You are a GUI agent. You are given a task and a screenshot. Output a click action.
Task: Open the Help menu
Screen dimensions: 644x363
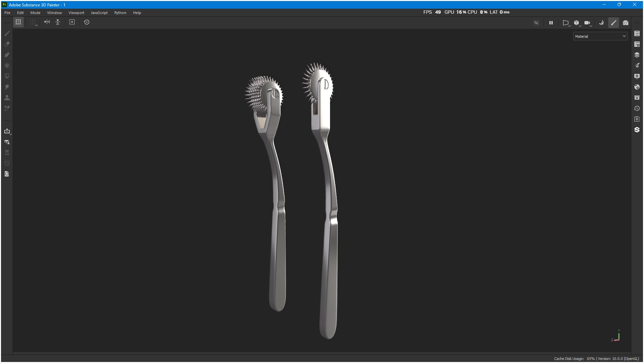pos(137,13)
